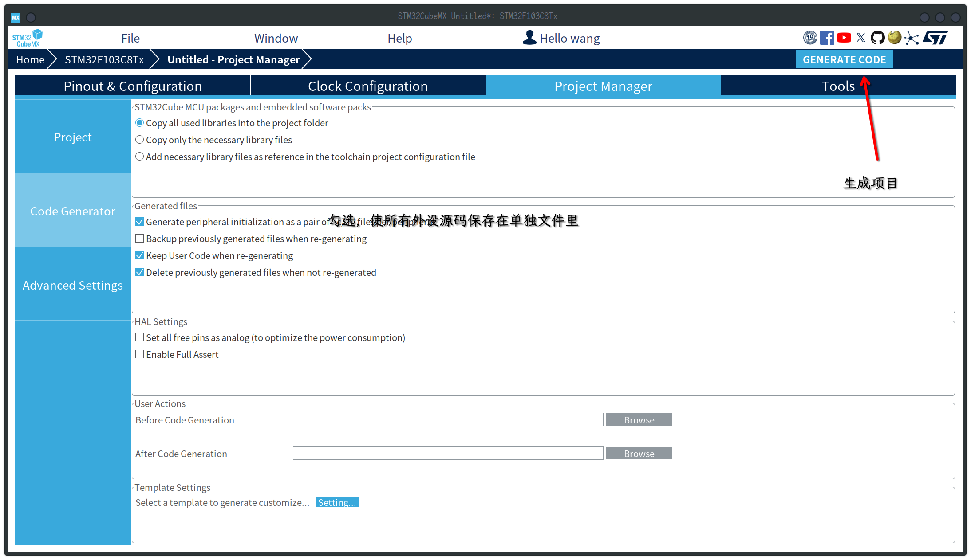Open the GitHub icon link
This screenshot has height=560, width=971.
tap(877, 38)
